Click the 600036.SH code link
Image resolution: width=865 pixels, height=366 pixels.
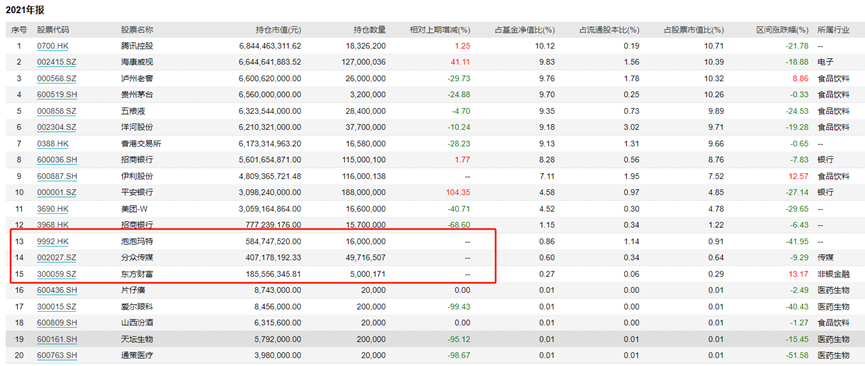click(56, 160)
